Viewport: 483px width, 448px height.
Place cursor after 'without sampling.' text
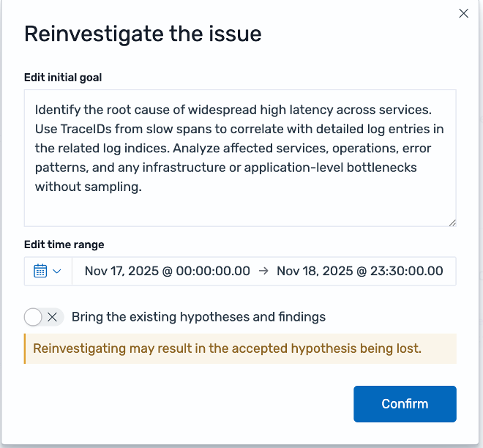[x=141, y=186]
